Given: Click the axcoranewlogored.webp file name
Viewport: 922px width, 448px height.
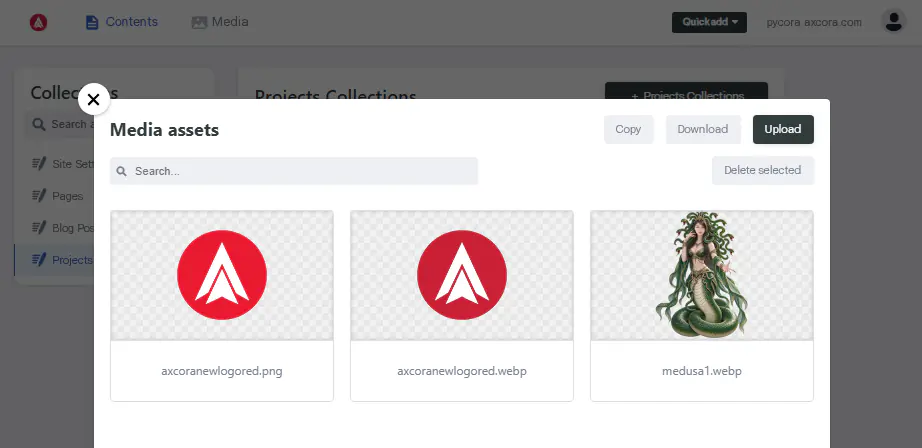Looking at the screenshot, I should click(462, 372).
